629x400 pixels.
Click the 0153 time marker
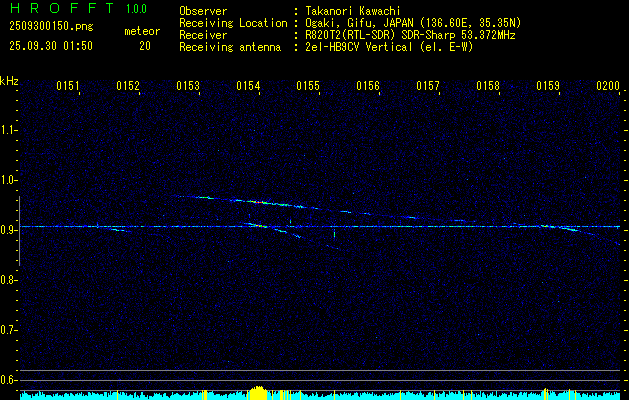(x=188, y=86)
